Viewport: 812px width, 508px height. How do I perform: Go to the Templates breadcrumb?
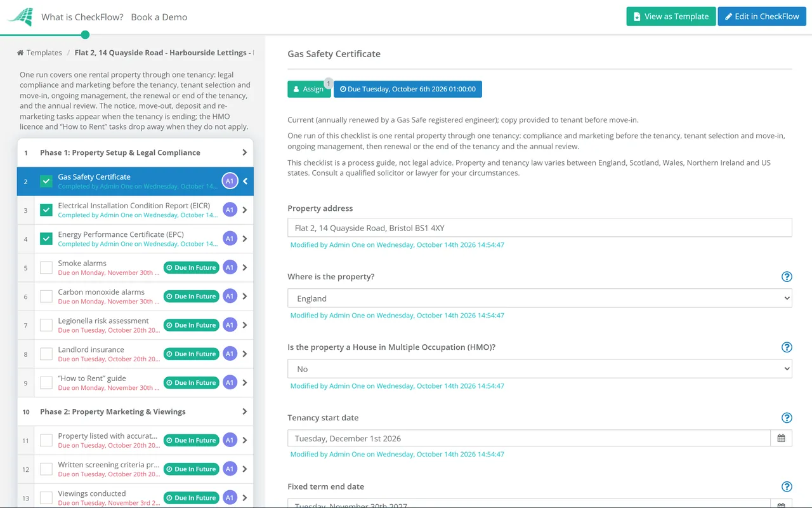44,53
